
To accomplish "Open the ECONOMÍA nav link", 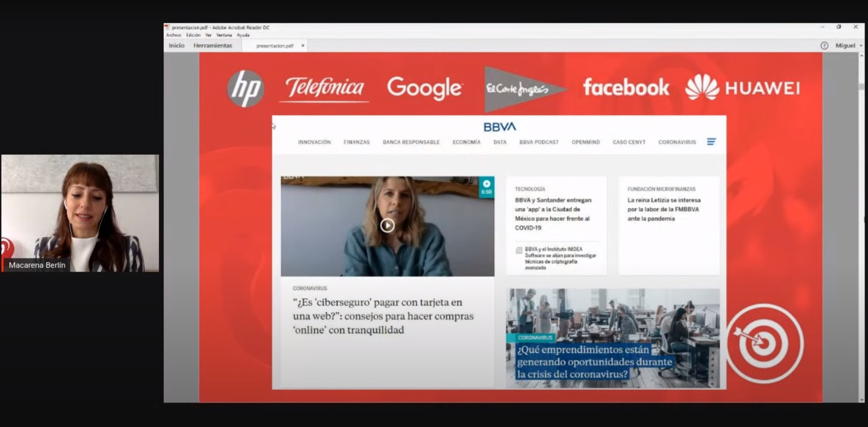I will 466,142.
